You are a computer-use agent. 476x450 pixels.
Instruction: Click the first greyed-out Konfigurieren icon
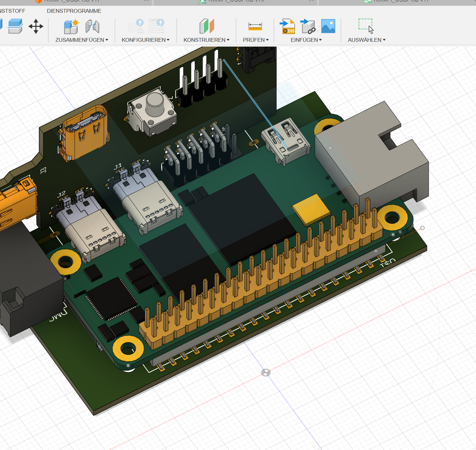[136, 26]
